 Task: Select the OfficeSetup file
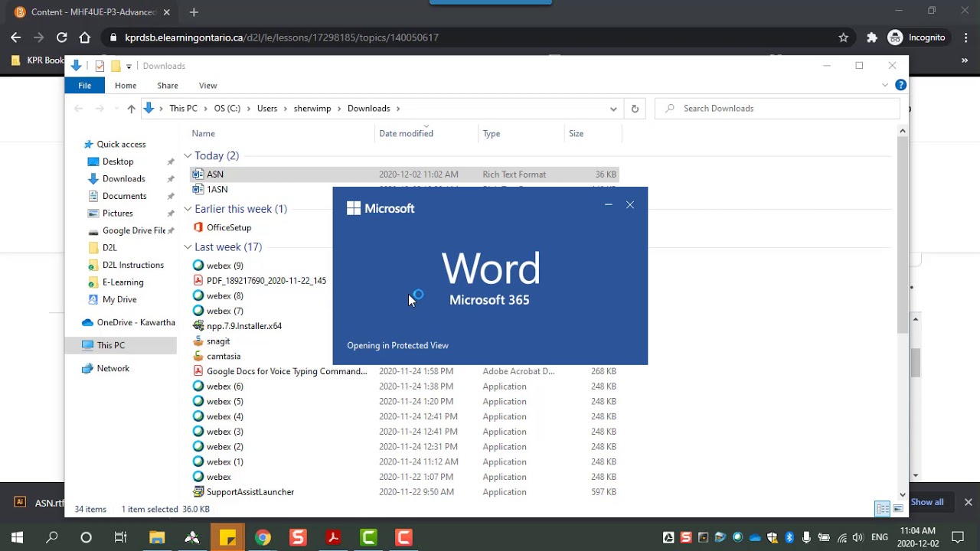point(229,227)
